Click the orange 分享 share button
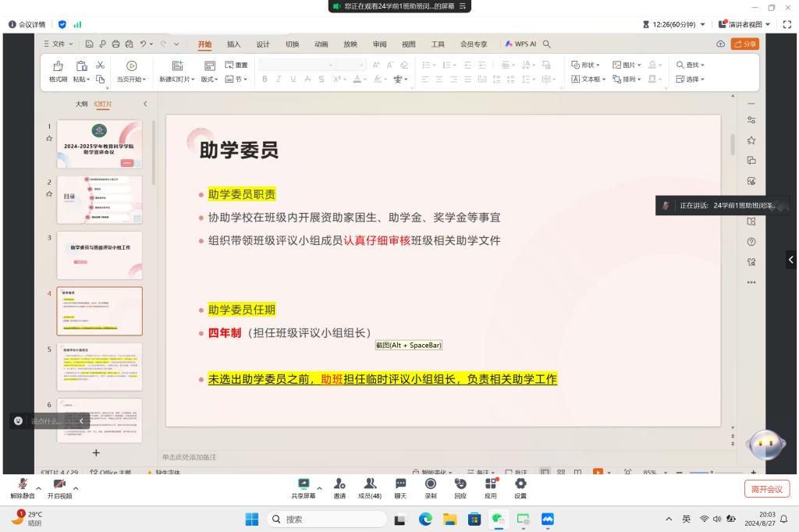 coord(744,44)
